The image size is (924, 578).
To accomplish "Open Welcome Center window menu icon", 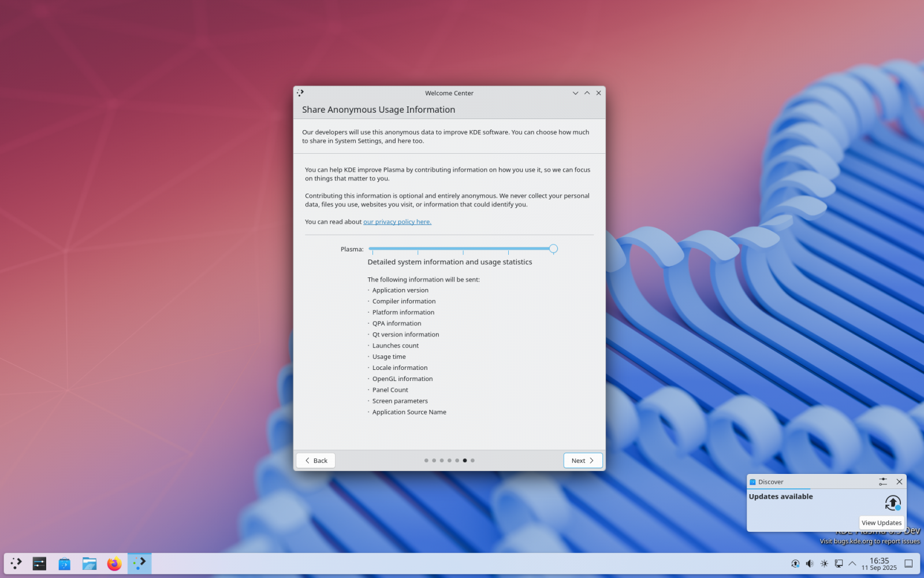I will pos(300,92).
